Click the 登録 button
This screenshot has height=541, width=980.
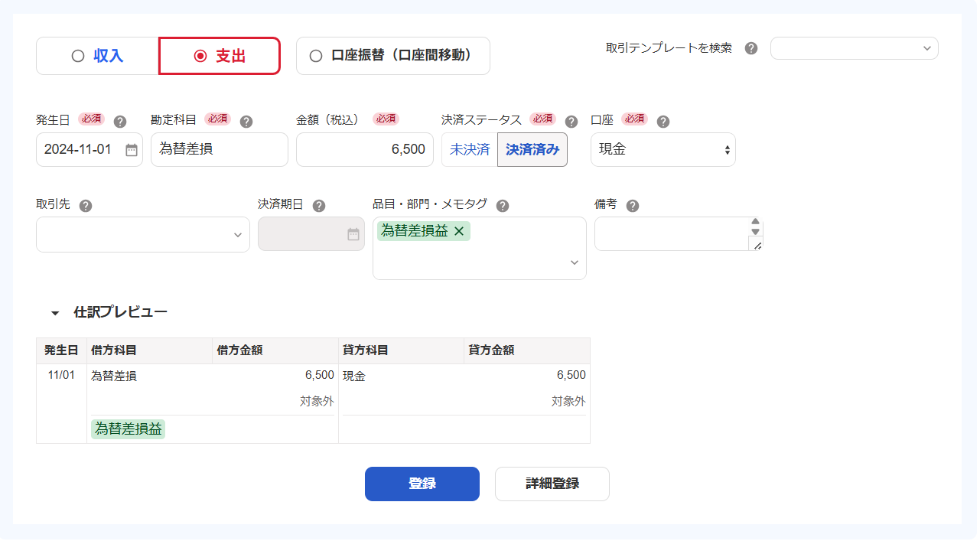point(422,484)
